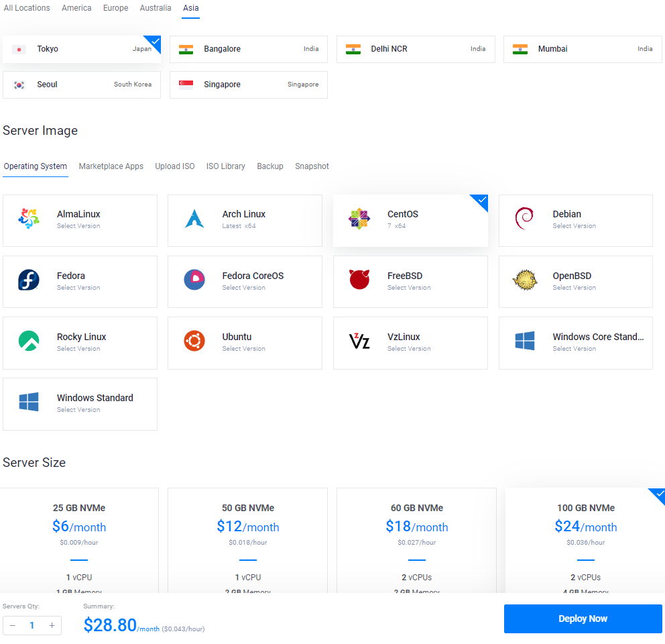Open Fedora Select Version dropdown

click(x=78, y=288)
